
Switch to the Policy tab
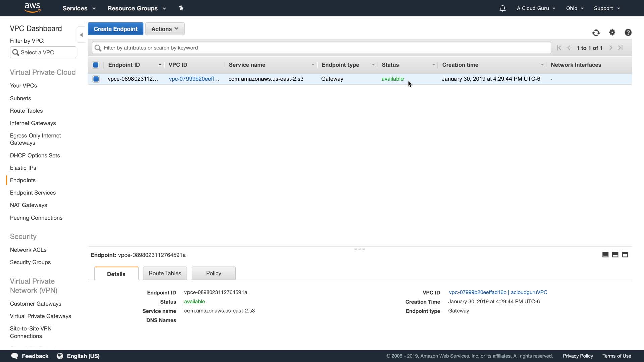pyautogui.click(x=213, y=273)
